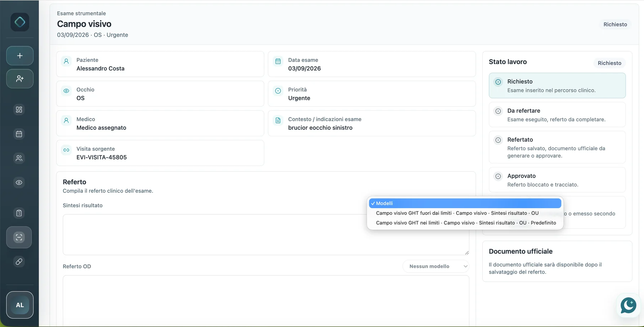This screenshot has height=327, width=644.
Task: Open the add patient sidebar icon
Action: coord(20,79)
